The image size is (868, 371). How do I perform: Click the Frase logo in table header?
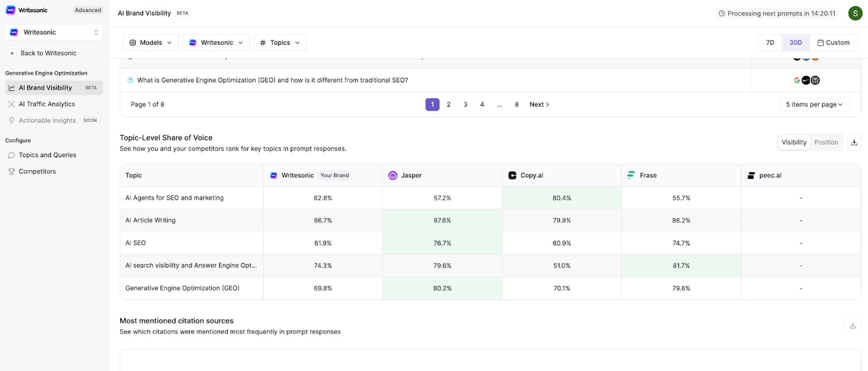point(631,175)
